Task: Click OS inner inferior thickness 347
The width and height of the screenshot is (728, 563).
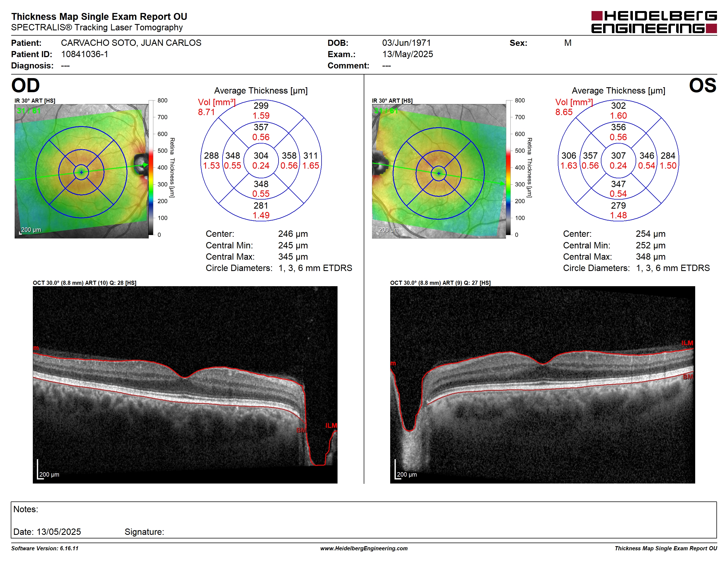Action: [x=618, y=184]
